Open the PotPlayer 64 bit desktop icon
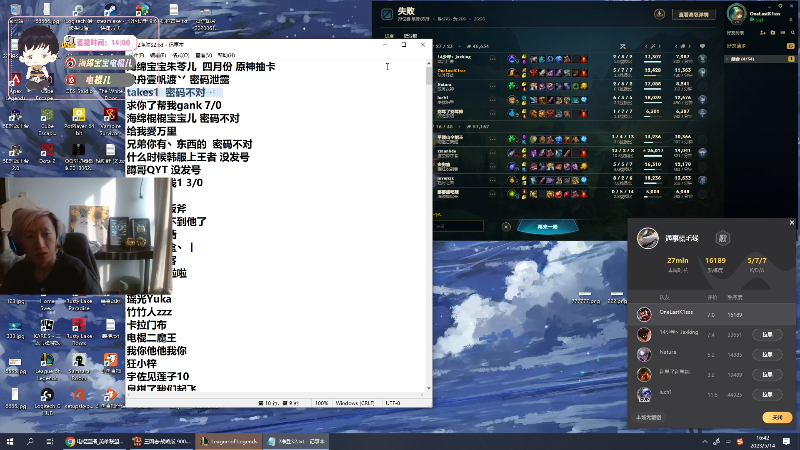800x450 pixels. [x=79, y=120]
